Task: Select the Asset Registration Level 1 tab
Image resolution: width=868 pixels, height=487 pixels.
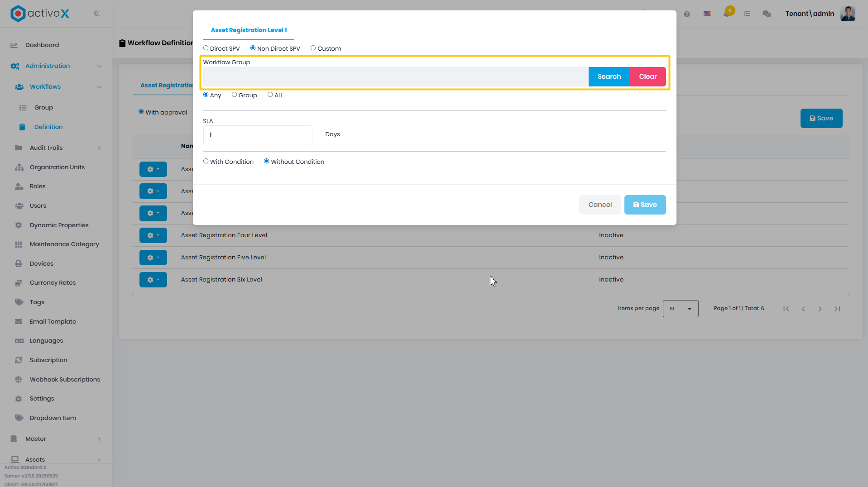Action: click(249, 30)
